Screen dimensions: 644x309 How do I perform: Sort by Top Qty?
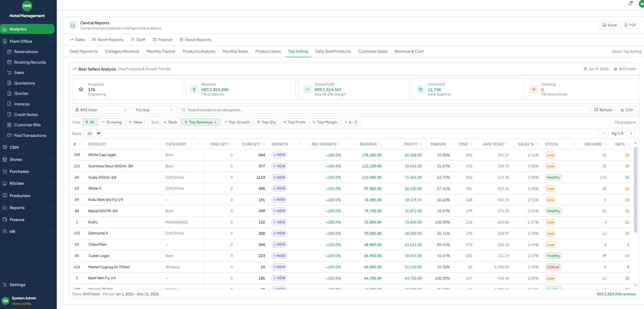(x=267, y=122)
